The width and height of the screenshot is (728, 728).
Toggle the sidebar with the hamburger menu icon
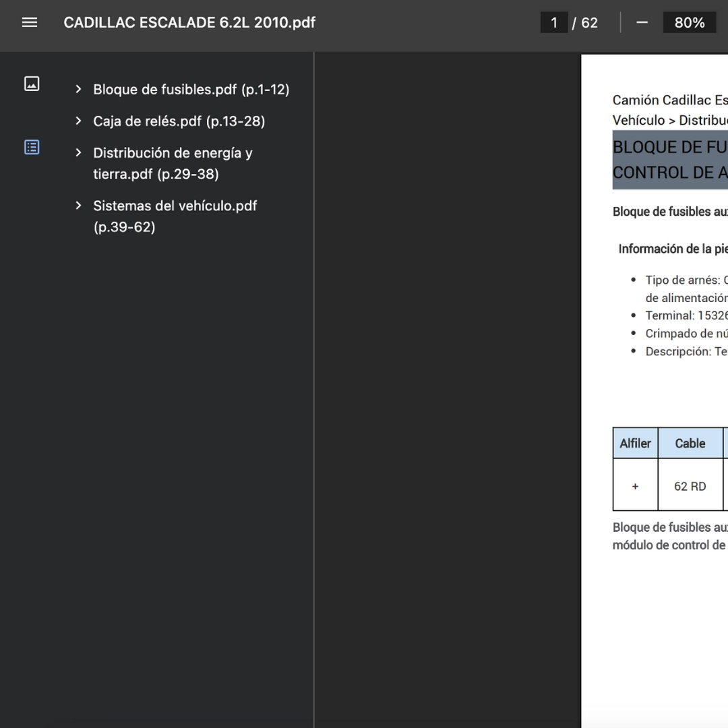coord(30,22)
